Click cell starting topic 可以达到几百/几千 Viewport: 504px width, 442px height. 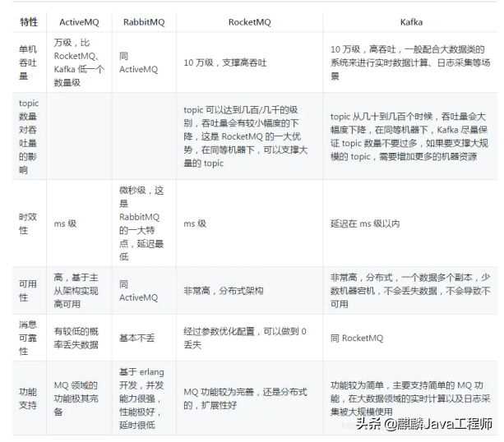[x=246, y=136]
